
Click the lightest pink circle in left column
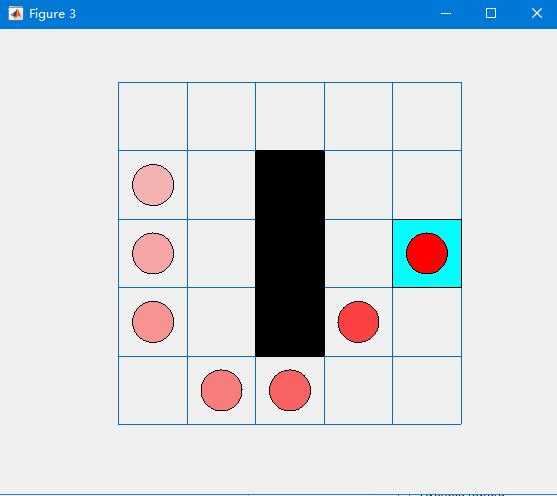coord(153,185)
